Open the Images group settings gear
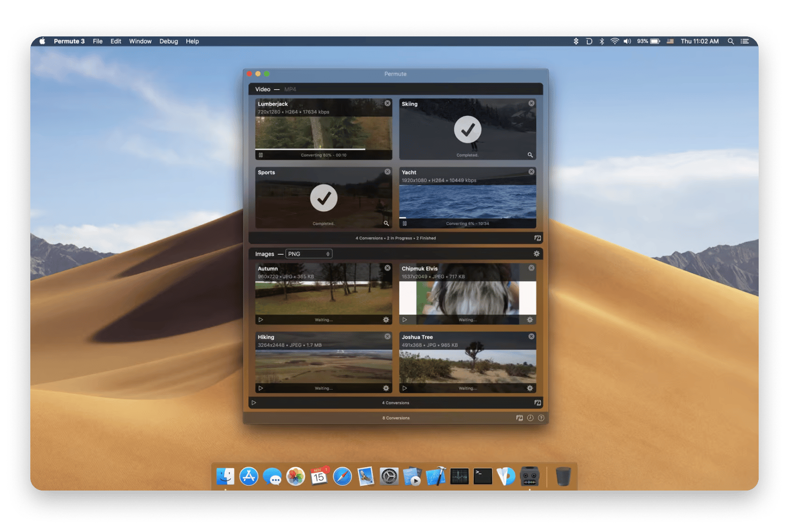 (x=537, y=254)
